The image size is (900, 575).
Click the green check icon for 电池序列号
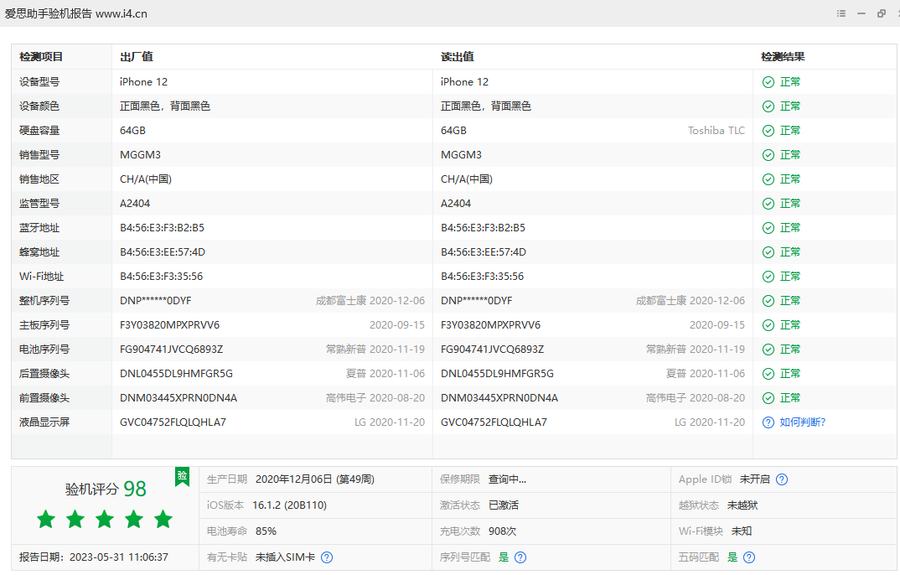coord(768,349)
